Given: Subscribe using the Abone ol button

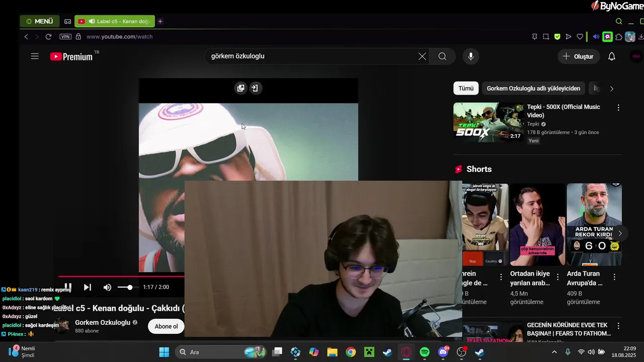Looking at the screenshot, I should coord(166,326).
